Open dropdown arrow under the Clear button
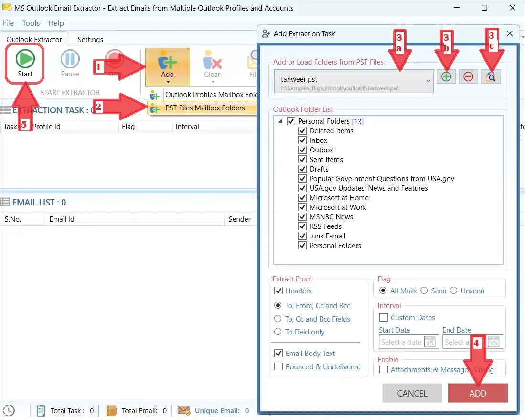The image size is (525, 420). pos(213,82)
